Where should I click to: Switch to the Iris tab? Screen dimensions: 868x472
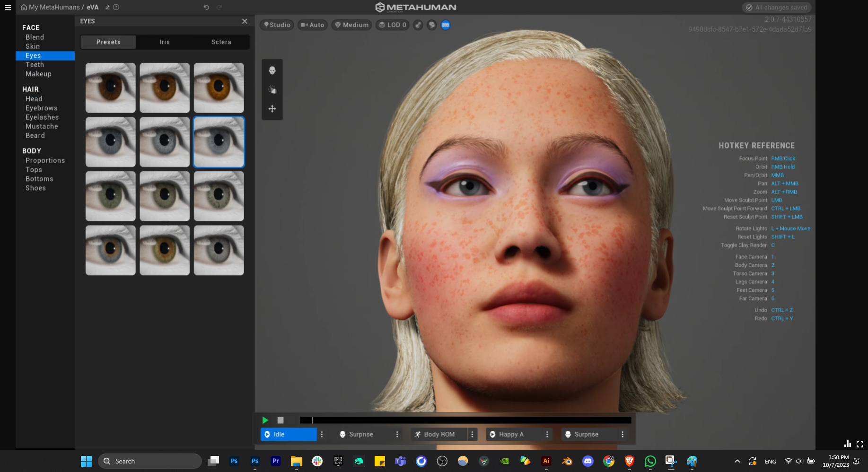click(x=165, y=42)
